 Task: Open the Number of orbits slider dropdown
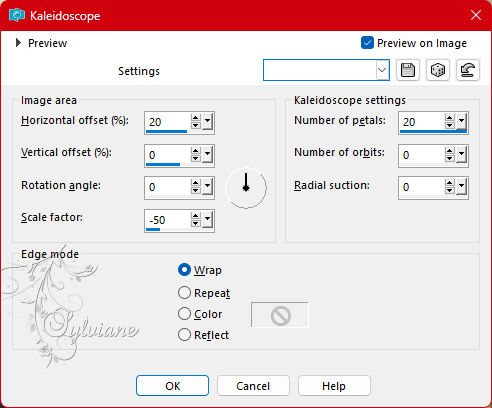tap(461, 155)
